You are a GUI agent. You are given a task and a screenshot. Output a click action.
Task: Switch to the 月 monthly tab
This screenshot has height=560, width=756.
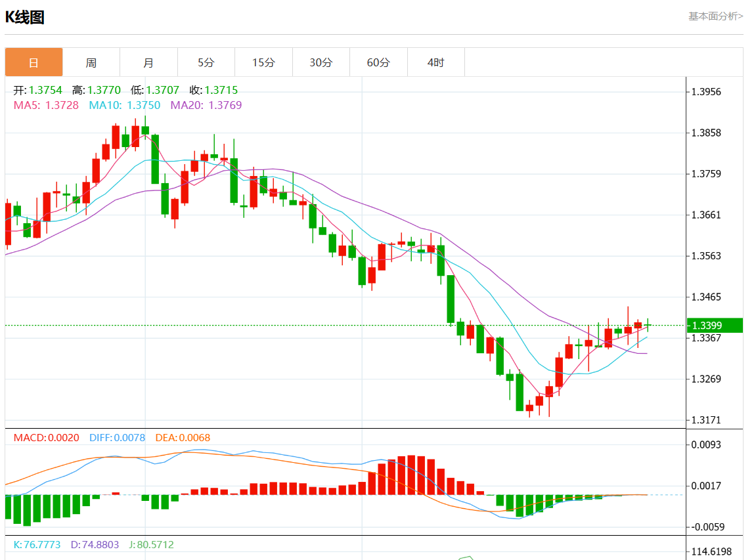click(x=148, y=62)
